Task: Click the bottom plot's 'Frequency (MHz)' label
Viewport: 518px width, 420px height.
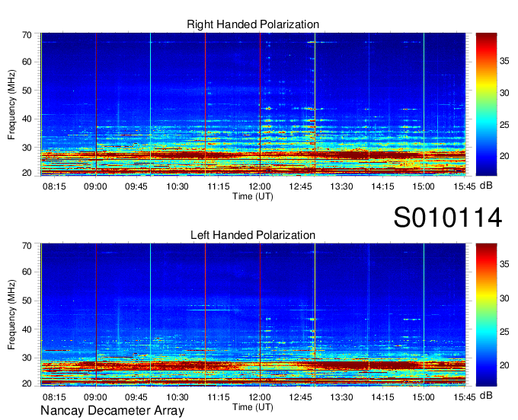Action: 11,315
